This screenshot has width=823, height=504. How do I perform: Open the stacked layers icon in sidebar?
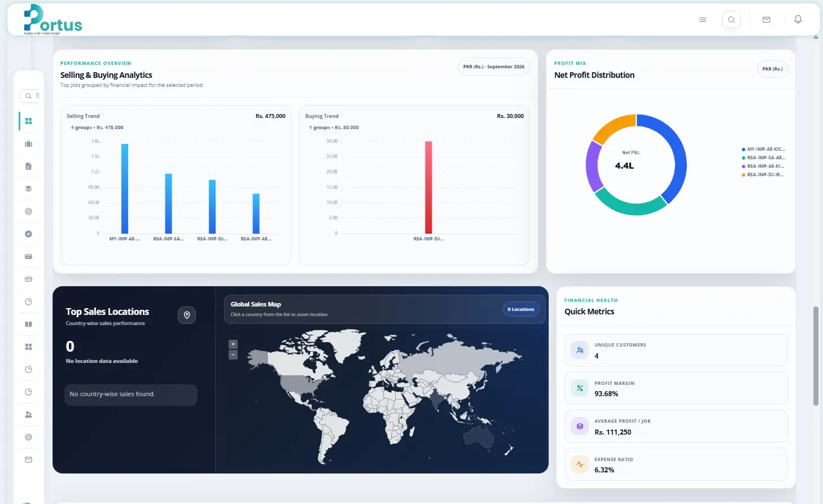pyautogui.click(x=29, y=189)
